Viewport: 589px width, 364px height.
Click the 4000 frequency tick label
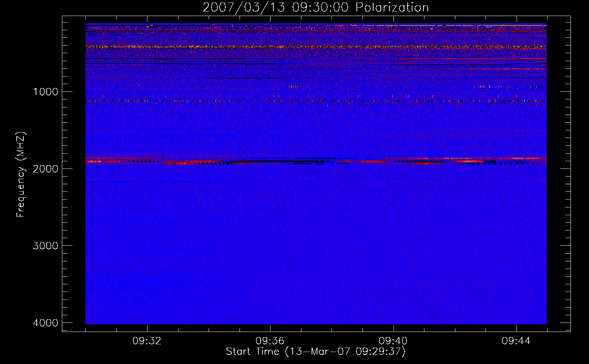click(x=46, y=323)
